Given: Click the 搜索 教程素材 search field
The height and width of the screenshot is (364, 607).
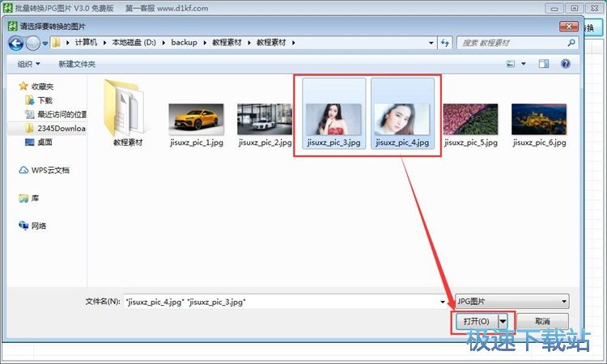Looking at the screenshot, I should pyautogui.click(x=510, y=42).
